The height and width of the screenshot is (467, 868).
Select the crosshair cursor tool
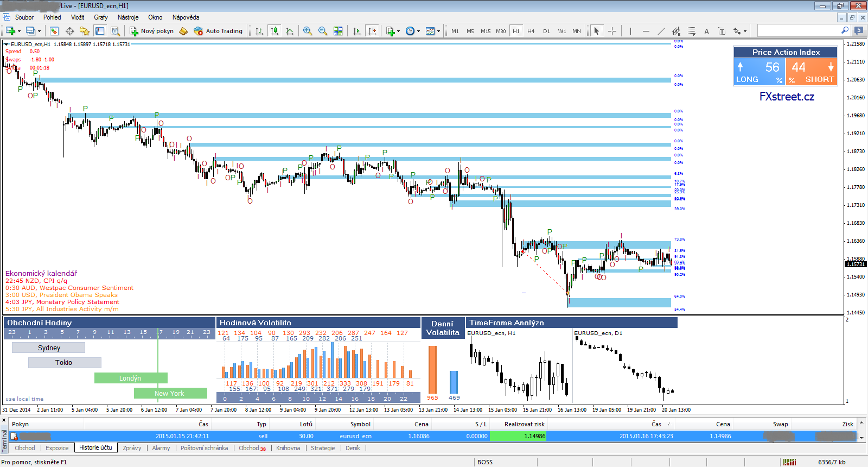point(612,31)
